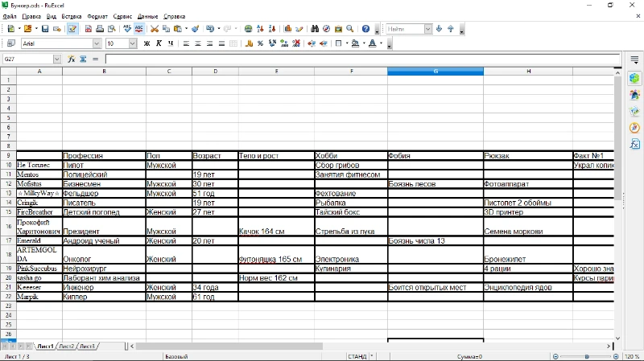
Task: Activate the clone formatting paintbrush
Action: point(196,29)
